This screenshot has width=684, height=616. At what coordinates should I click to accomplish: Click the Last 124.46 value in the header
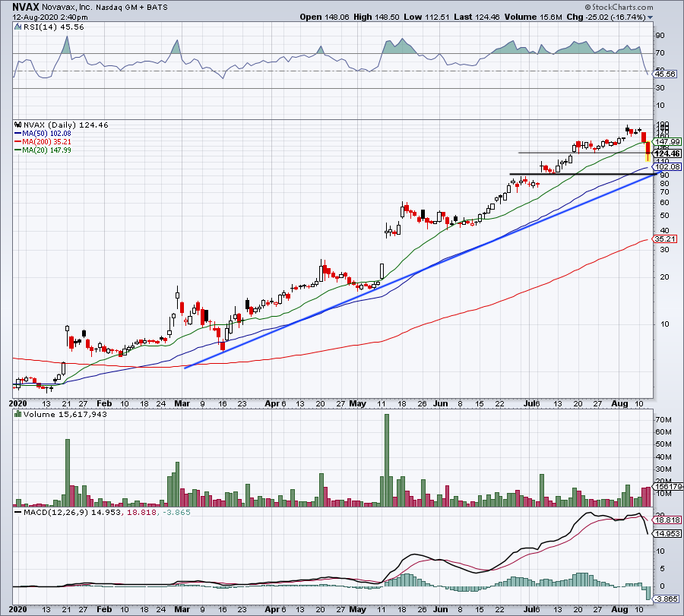point(477,17)
